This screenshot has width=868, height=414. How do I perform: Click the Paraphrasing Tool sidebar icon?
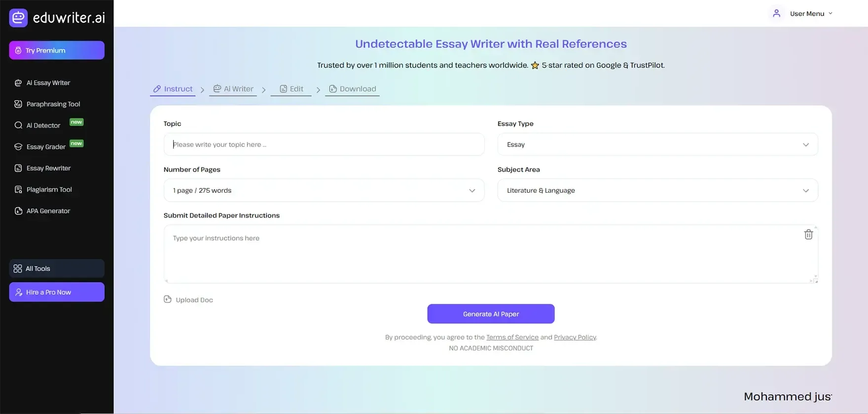[x=18, y=104]
